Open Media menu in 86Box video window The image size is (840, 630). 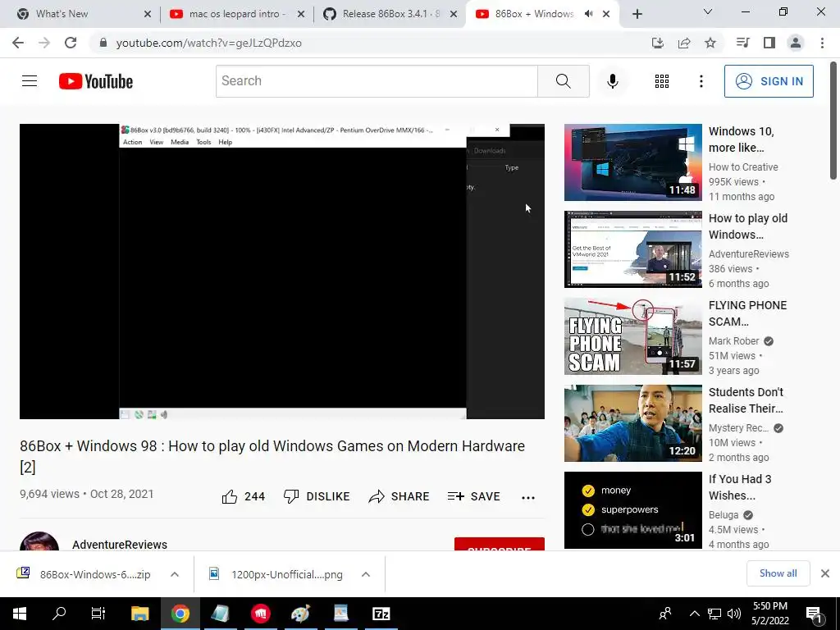(180, 142)
